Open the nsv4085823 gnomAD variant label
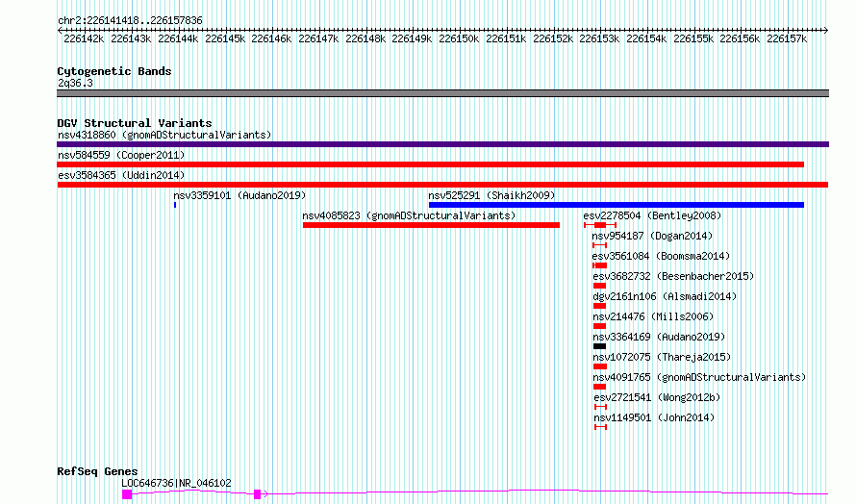856x504 pixels. (x=409, y=215)
